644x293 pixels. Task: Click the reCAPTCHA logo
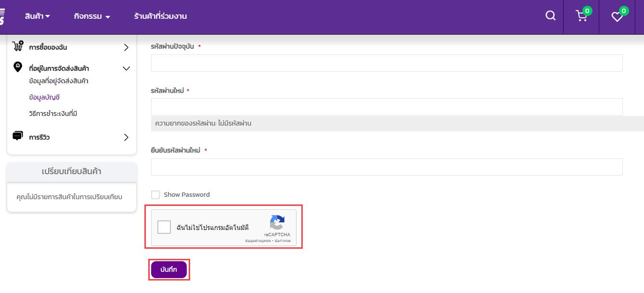[x=277, y=223]
